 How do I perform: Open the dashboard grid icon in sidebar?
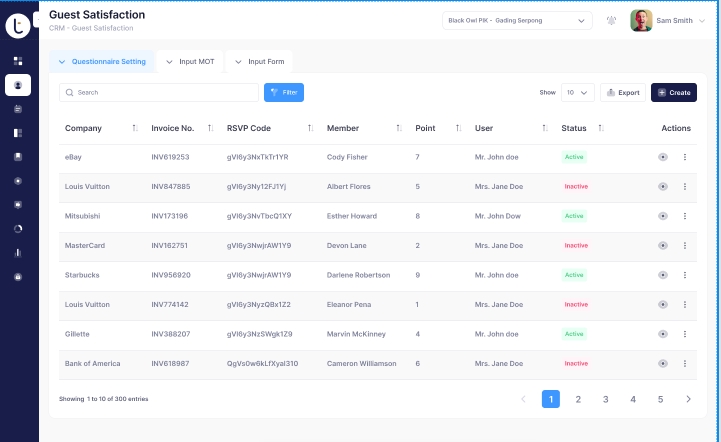(18, 61)
